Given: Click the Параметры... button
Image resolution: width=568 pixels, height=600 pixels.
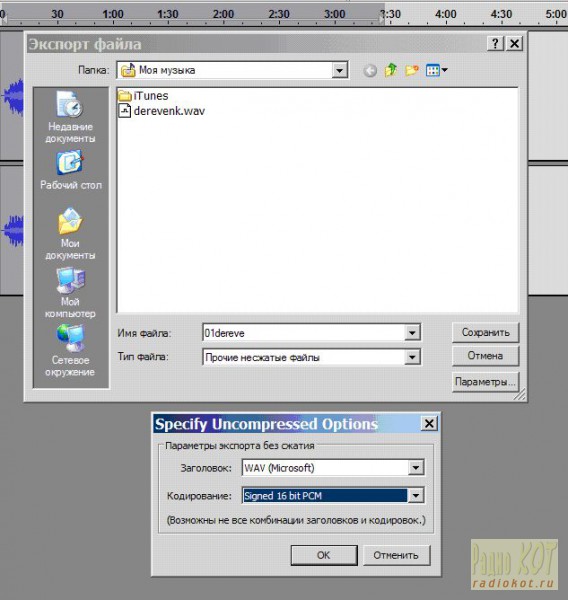Looking at the screenshot, I should 485,382.
